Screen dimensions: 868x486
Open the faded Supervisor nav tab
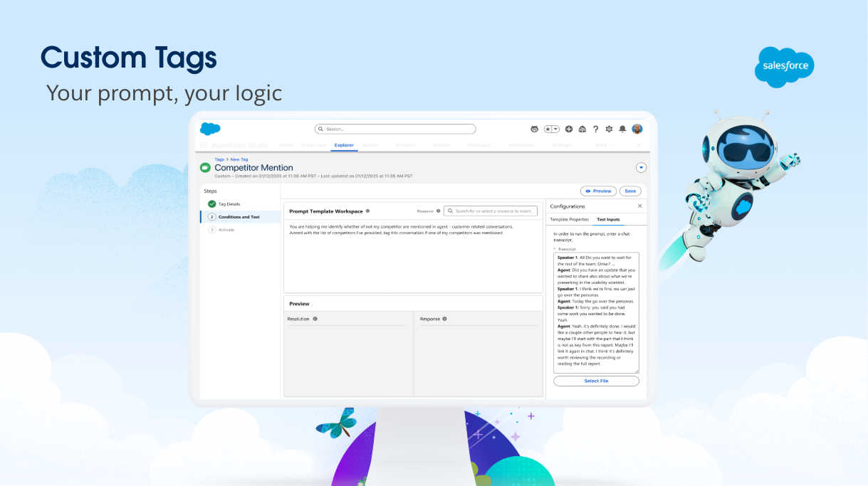pyautogui.click(x=313, y=145)
